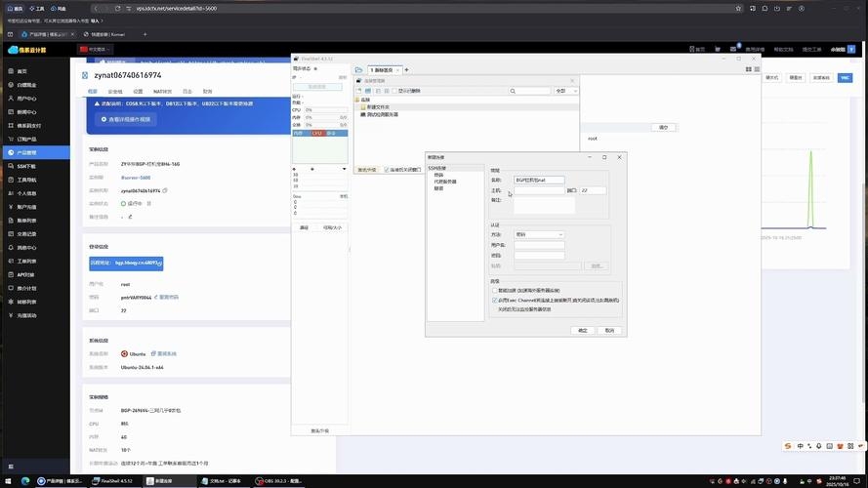
Task: Switch to the NAT转发 tab
Action: [162, 91]
